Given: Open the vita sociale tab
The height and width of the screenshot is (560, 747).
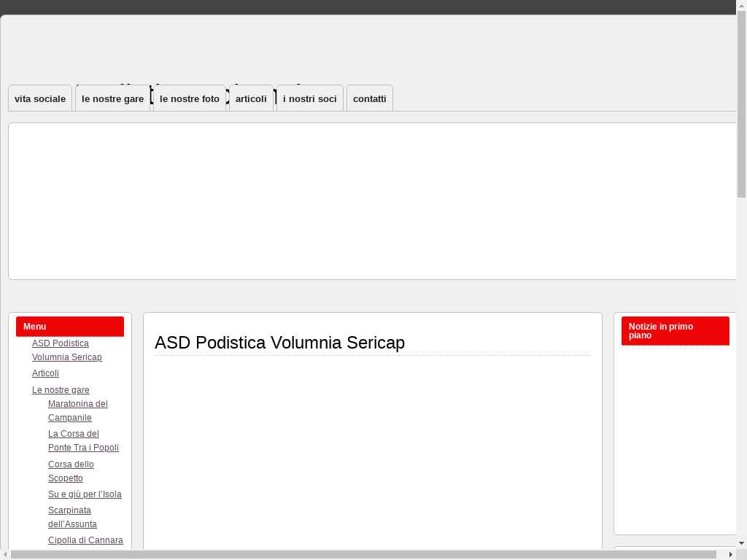Looking at the screenshot, I should [x=40, y=98].
